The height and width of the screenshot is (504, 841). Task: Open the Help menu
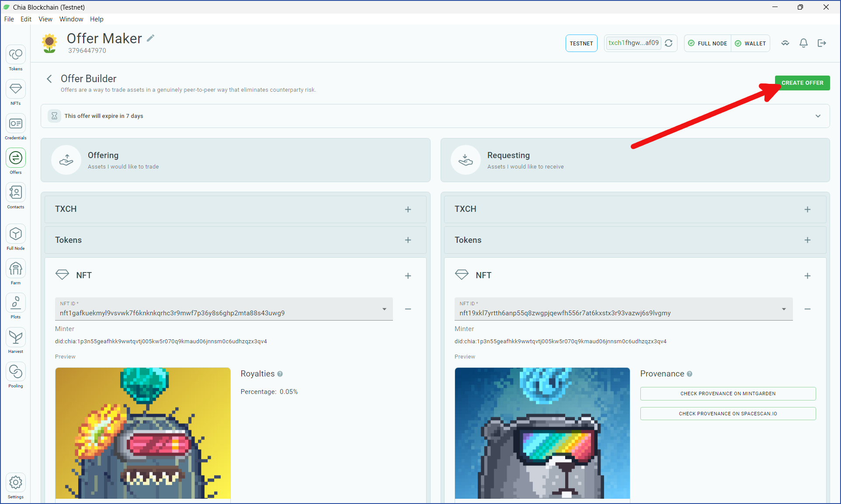tap(97, 19)
